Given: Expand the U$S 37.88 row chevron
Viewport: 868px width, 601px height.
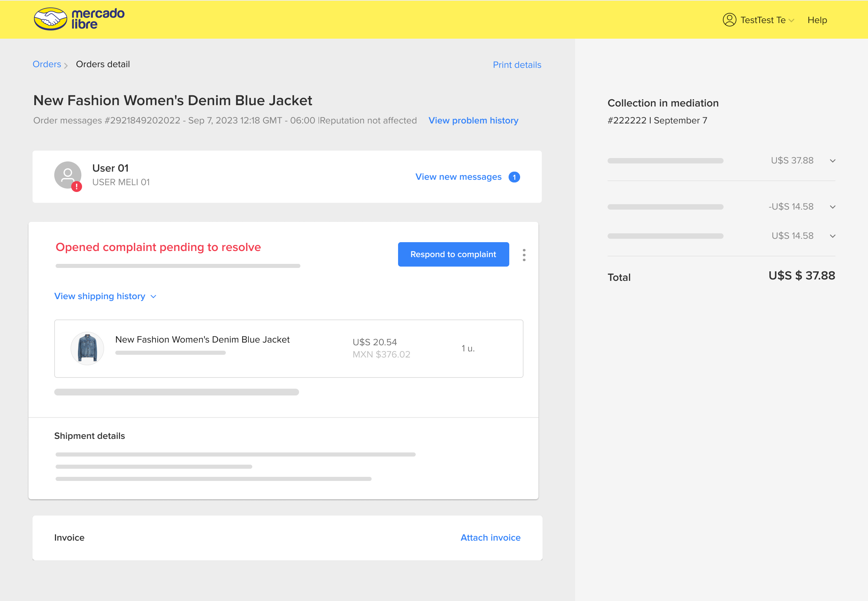Looking at the screenshot, I should click(832, 161).
